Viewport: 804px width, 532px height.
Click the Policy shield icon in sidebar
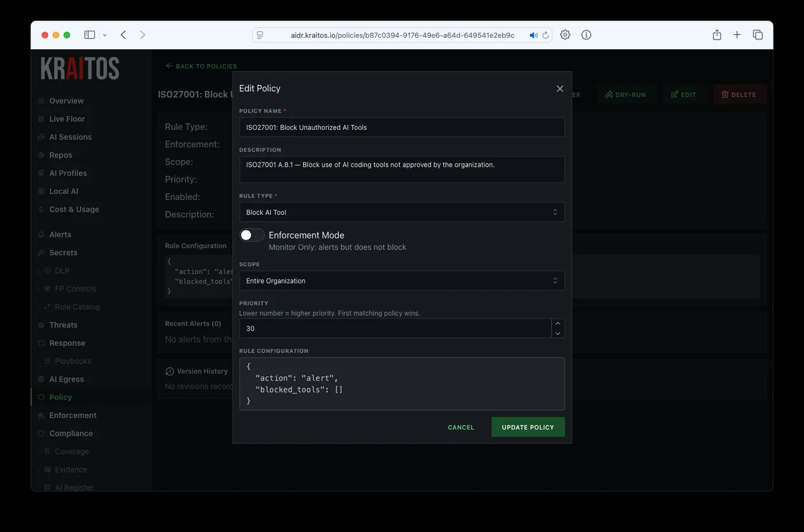click(x=41, y=397)
